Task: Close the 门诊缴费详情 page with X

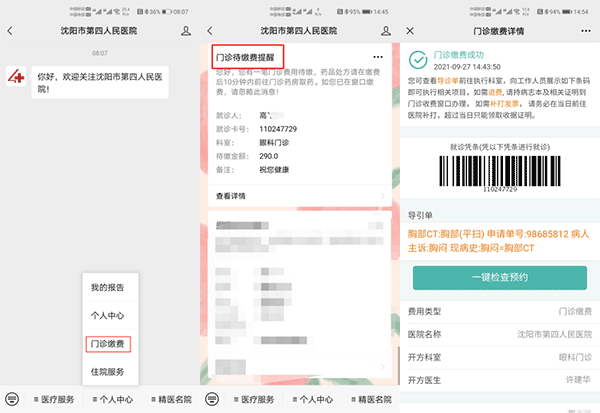Action: [410, 31]
